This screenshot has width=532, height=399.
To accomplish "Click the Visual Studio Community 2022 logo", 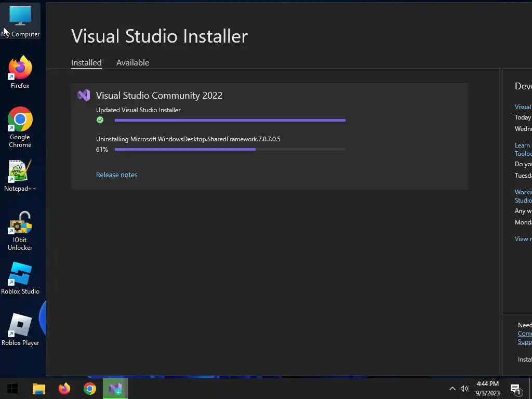I will (x=84, y=96).
